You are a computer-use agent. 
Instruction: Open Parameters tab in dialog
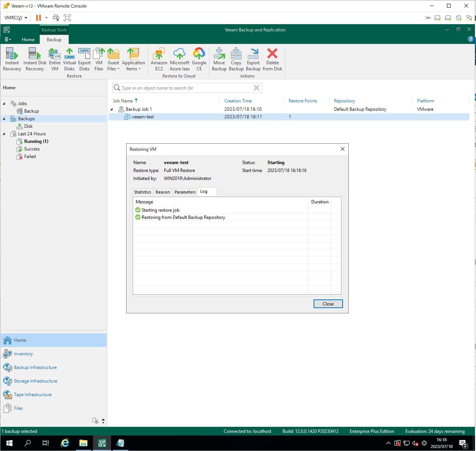pyautogui.click(x=185, y=192)
